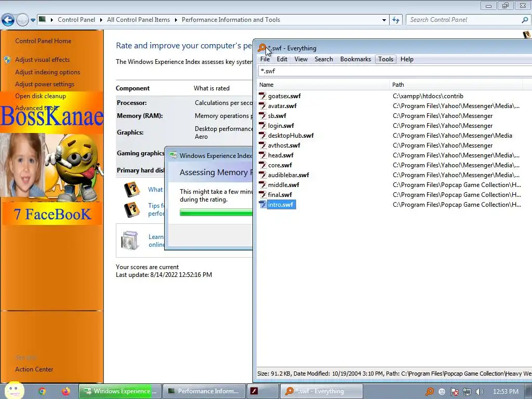
Task: Open the Help menu in Everything
Action: (407, 59)
